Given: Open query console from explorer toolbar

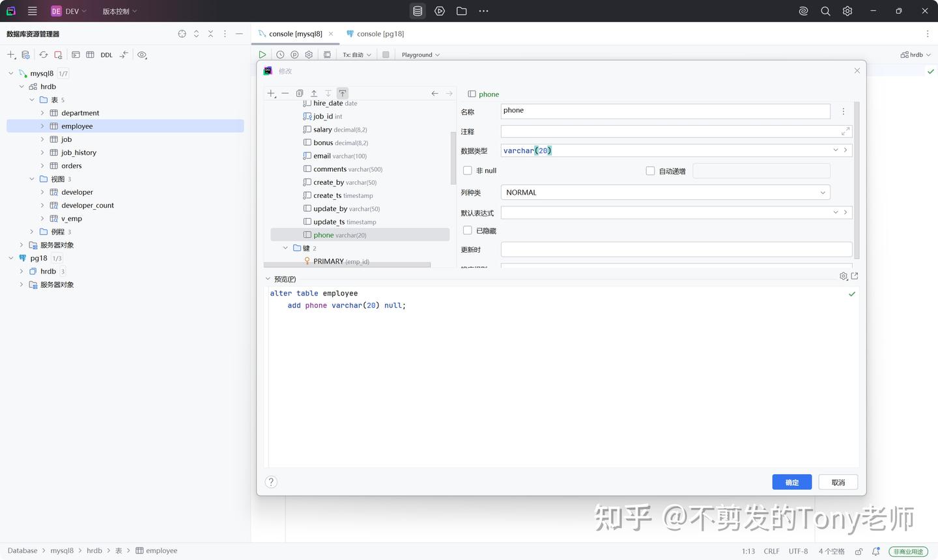Looking at the screenshot, I should [x=76, y=55].
